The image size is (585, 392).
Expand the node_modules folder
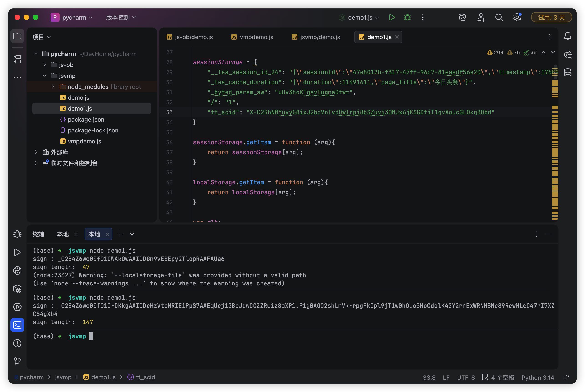click(53, 87)
